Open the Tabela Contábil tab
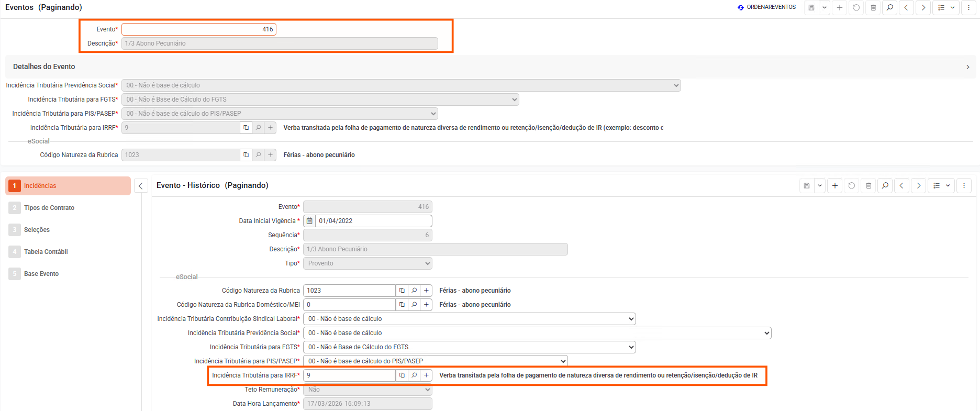The width and height of the screenshot is (980, 411). point(46,252)
